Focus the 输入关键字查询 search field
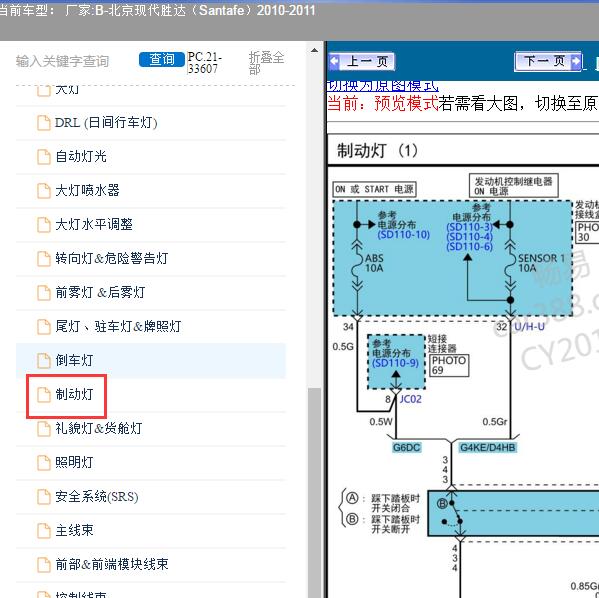Screen dimensions: 599x598 (63, 61)
